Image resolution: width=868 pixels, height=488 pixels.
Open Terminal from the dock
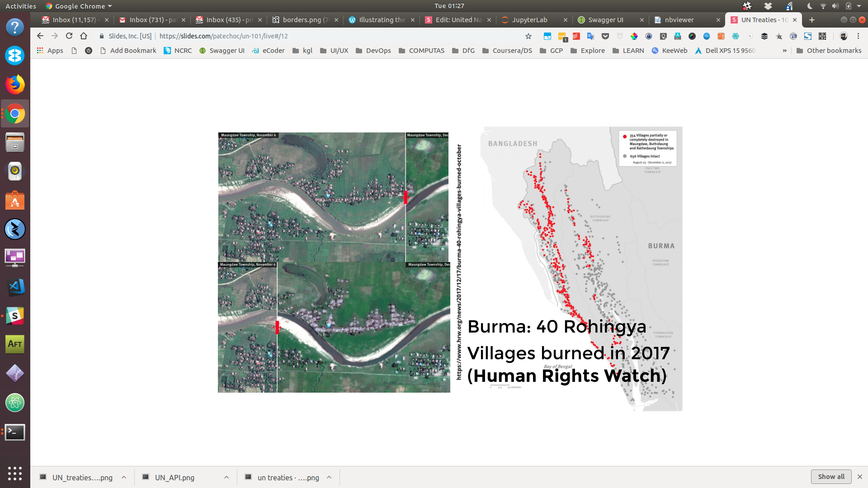pyautogui.click(x=15, y=432)
